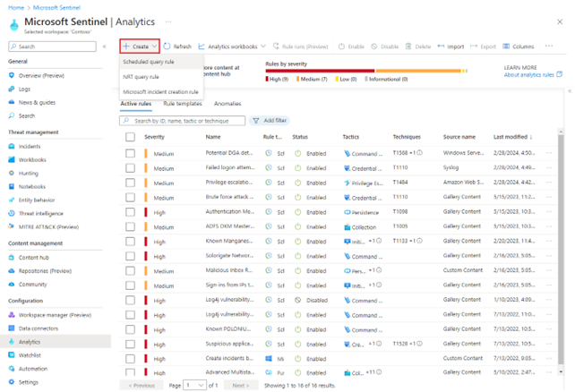Select checkbox for Brute force attack rule
The width and height of the screenshot is (575, 392).
(130, 198)
